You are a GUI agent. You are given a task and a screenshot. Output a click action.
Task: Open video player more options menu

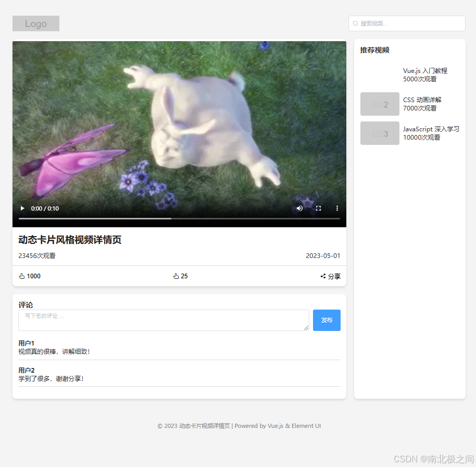pos(337,208)
